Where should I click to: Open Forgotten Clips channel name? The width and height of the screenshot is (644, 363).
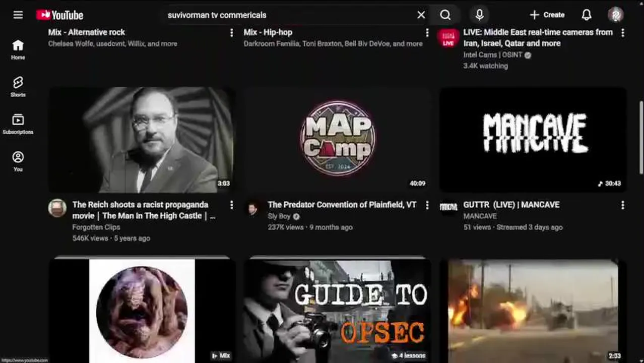pyautogui.click(x=96, y=227)
